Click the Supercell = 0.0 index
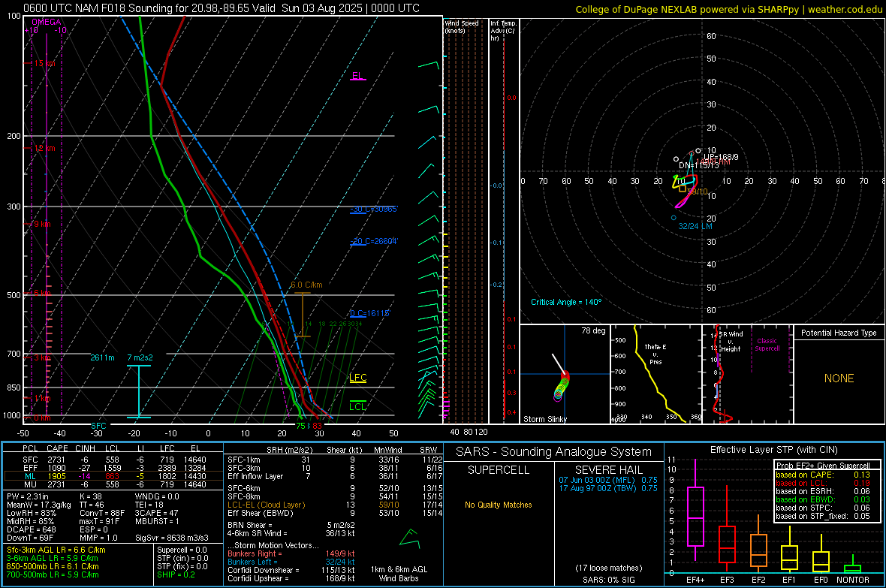The width and height of the screenshot is (886, 588). (x=182, y=550)
